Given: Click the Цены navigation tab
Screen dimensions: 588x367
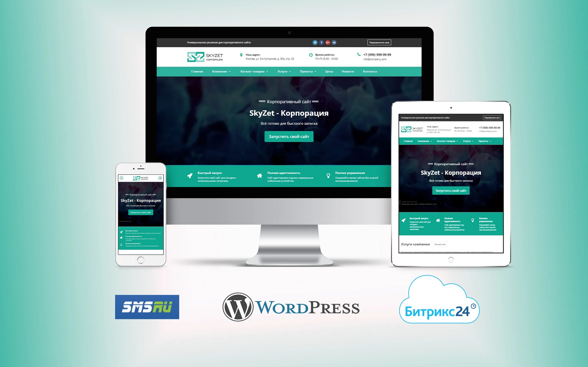Looking at the screenshot, I should point(328,71).
